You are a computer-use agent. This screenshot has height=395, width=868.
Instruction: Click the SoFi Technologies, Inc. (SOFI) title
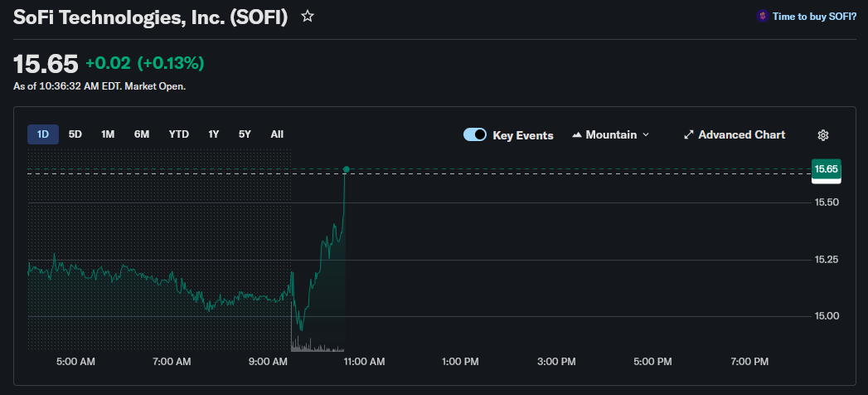151,17
